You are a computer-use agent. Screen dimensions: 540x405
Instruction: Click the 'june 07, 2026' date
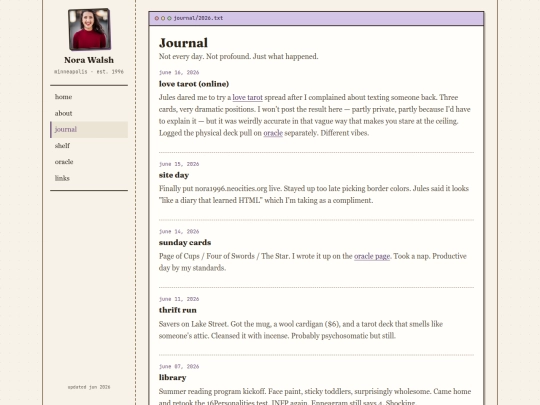pyautogui.click(x=179, y=366)
